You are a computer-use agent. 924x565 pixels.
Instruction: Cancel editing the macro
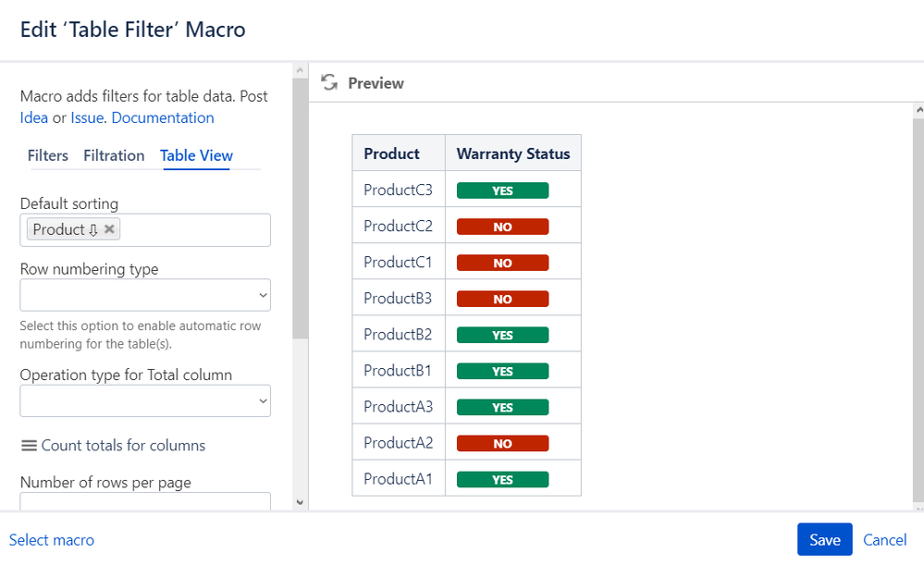tap(884, 540)
